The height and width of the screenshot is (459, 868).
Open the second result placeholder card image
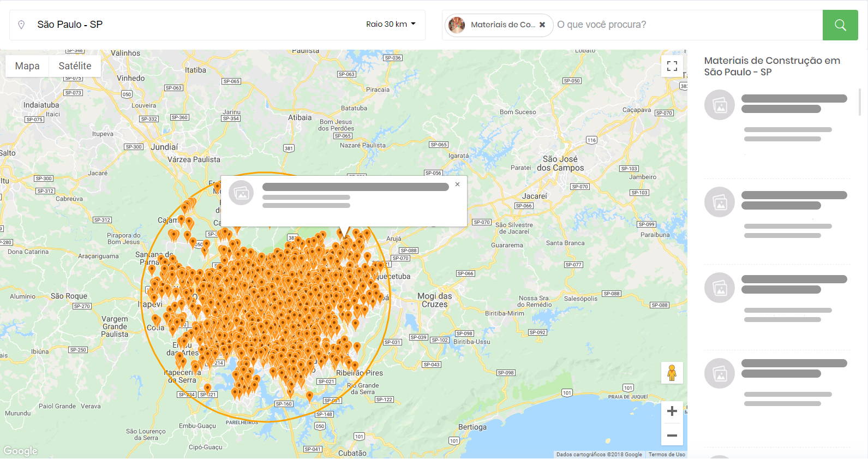tap(720, 202)
